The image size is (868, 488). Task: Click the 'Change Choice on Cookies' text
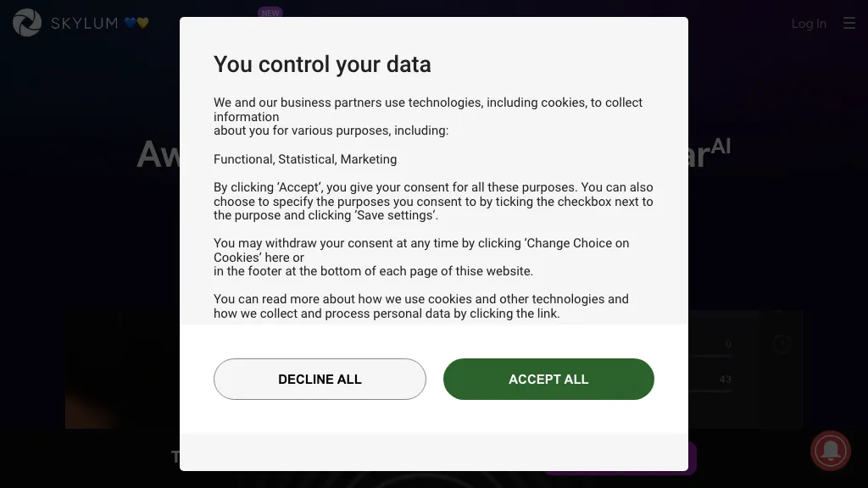(577, 243)
